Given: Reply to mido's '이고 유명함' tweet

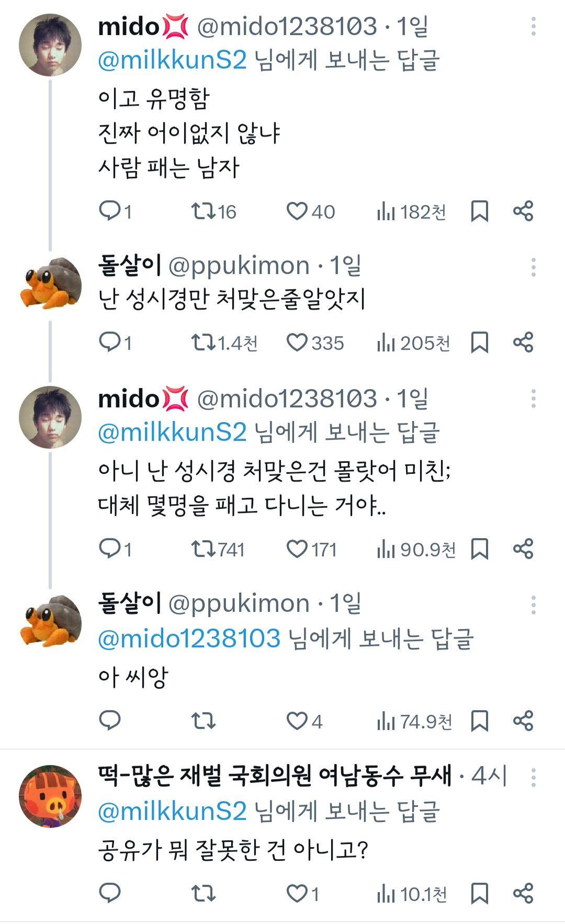Looking at the screenshot, I should [110, 211].
